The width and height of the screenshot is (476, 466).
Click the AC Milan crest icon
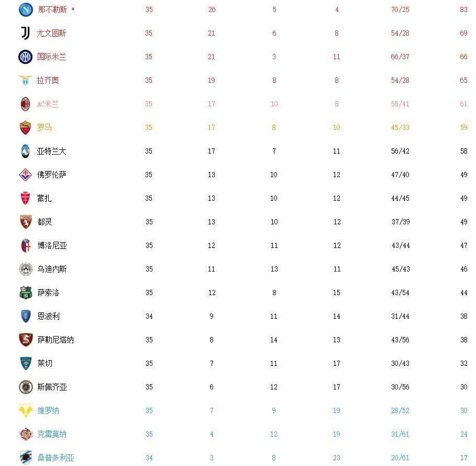click(x=26, y=104)
